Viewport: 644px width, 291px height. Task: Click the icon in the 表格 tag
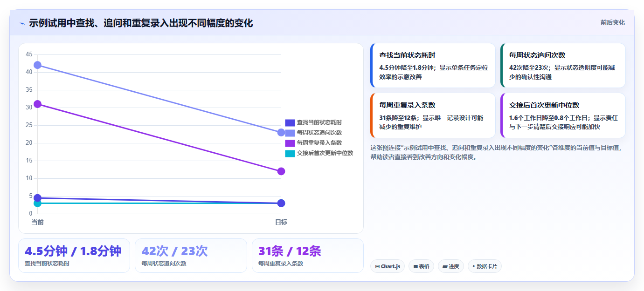[415, 267]
